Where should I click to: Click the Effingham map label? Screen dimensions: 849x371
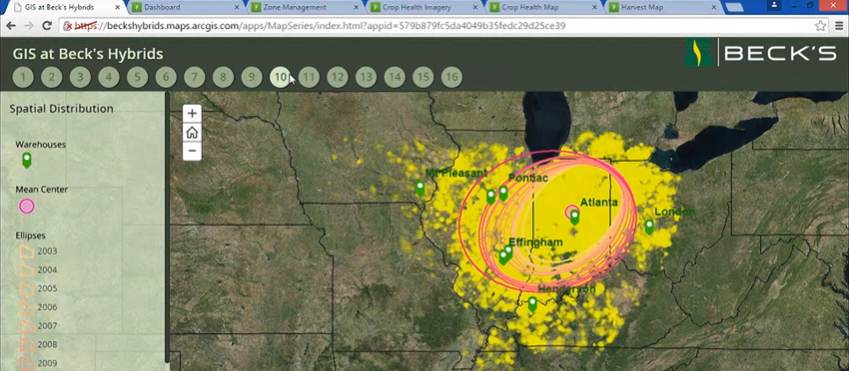click(535, 243)
